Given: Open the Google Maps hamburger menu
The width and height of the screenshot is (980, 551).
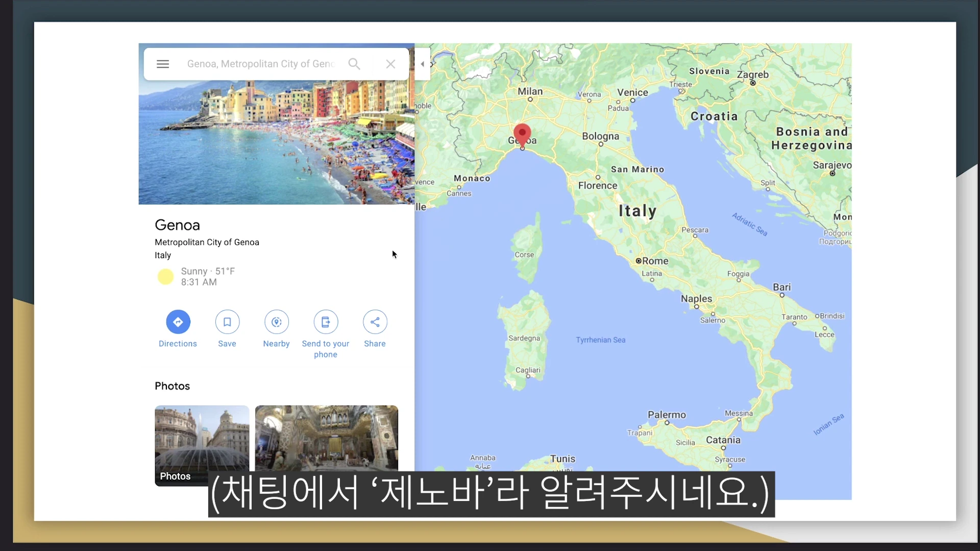Looking at the screenshot, I should (163, 64).
